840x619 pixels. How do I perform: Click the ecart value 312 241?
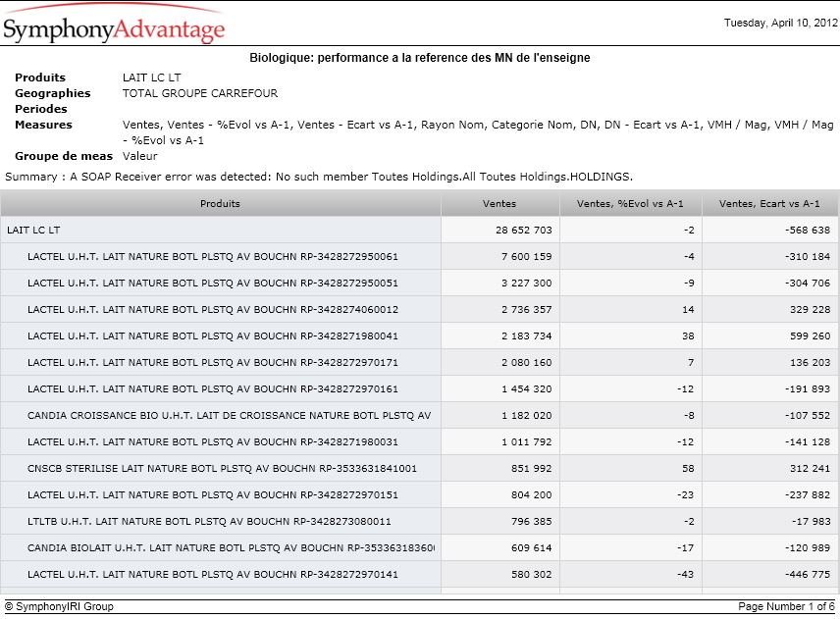tap(810, 469)
